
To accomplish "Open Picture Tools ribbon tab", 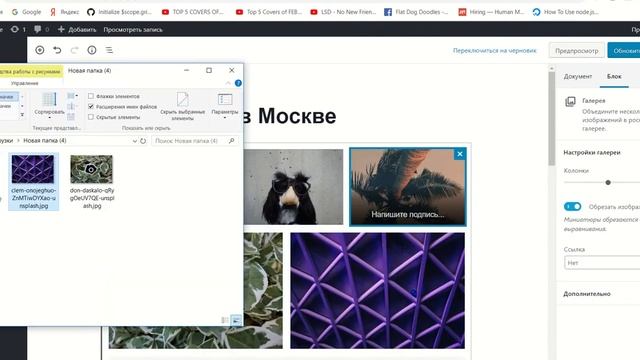I will pyautogui.click(x=31, y=71).
